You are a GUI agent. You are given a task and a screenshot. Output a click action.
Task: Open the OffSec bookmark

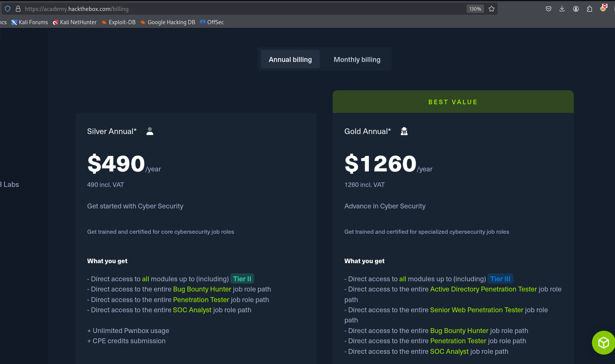coord(212,22)
